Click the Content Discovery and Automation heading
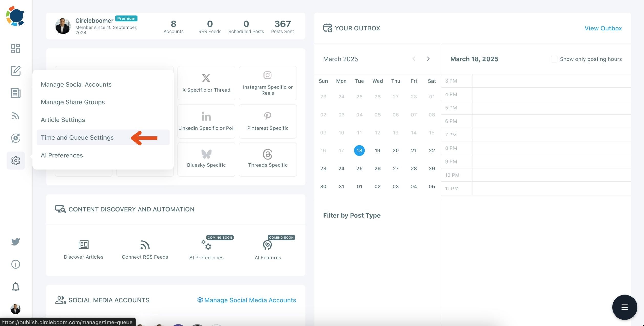 131,209
